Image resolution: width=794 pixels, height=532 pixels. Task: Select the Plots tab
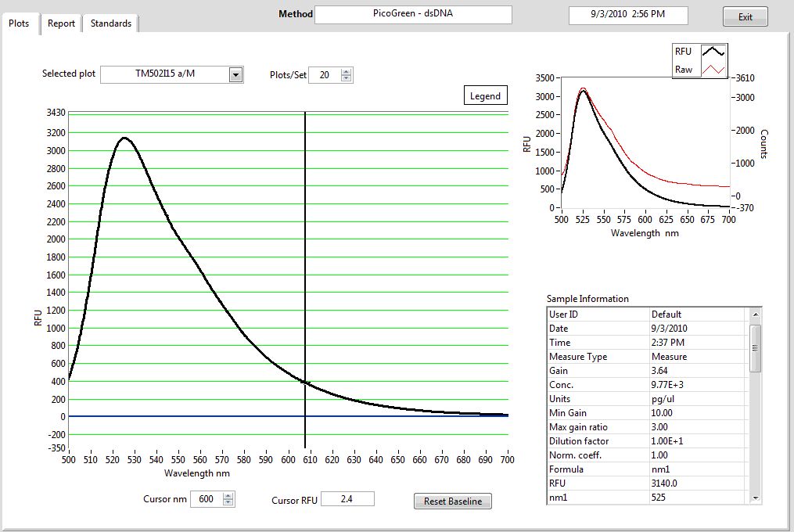(20, 23)
